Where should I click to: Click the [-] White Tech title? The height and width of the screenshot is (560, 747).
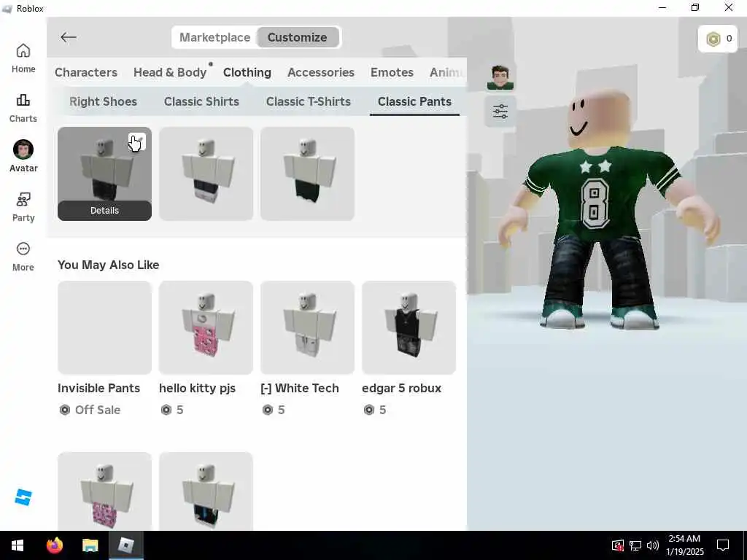pyautogui.click(x=300, y=388)
